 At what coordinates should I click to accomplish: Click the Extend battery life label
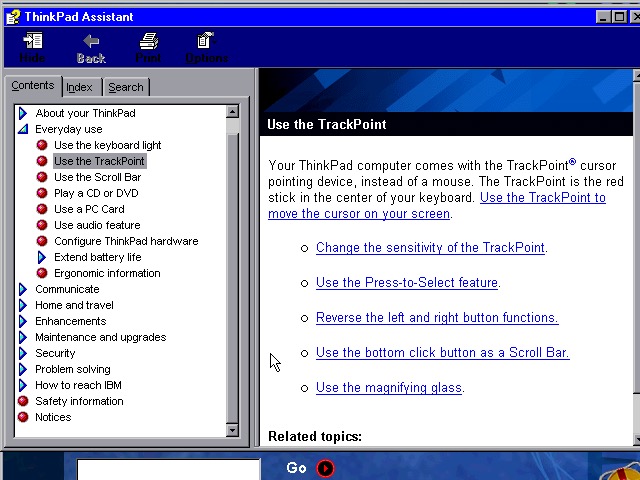98,257
